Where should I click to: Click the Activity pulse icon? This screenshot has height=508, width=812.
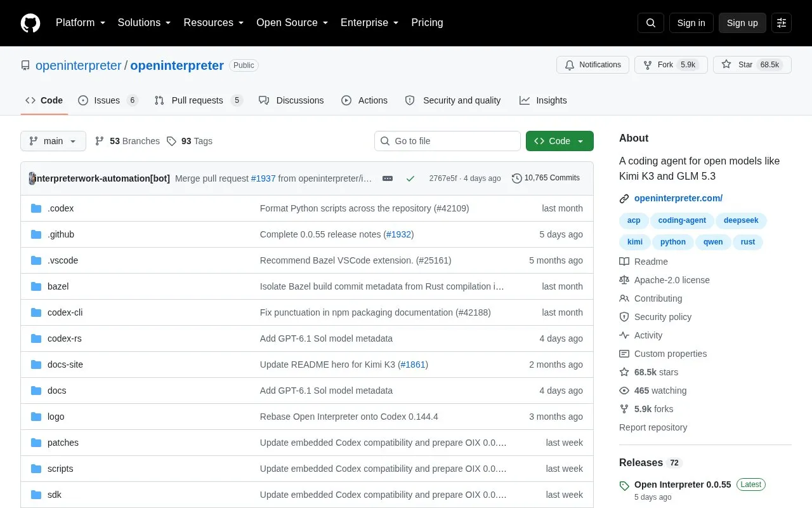point(624,335)
